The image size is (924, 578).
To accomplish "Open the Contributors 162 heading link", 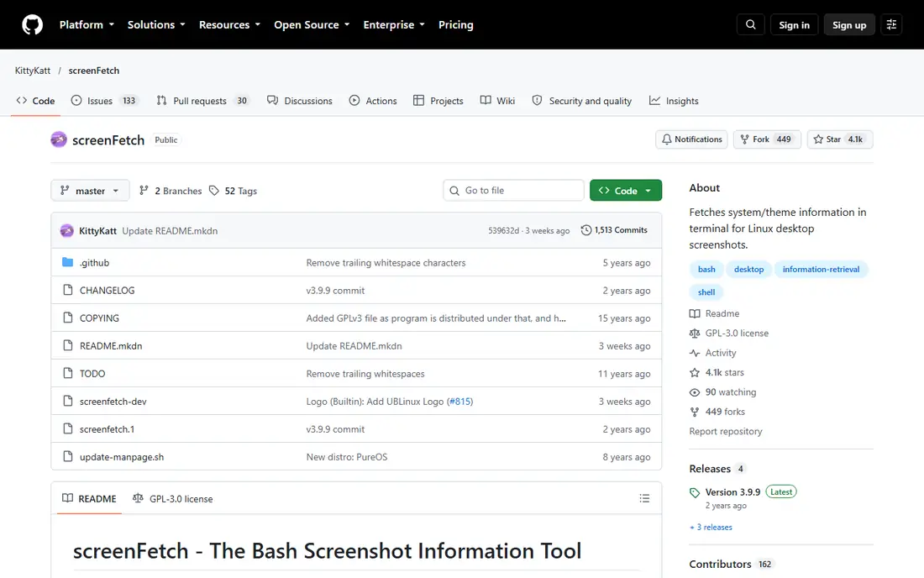I will tap(731, 564).
